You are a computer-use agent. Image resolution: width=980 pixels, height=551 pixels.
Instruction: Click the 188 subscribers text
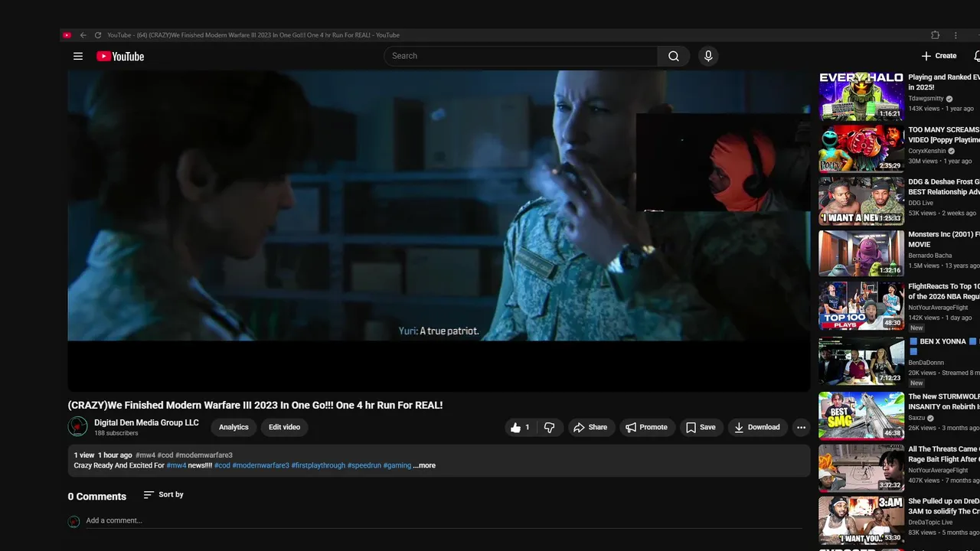tap(116, 433)
